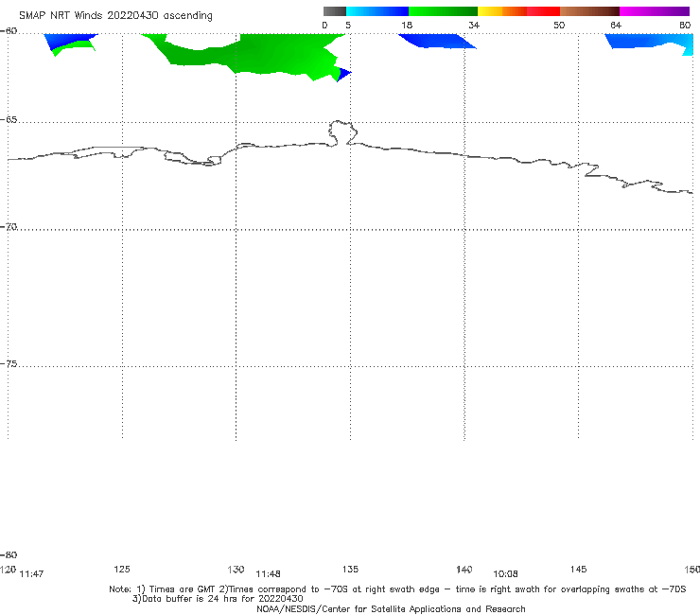The width and height of the screenshot is (700, 615).
Task: Click the green 18-34 segment of color bar
Action: (443, 11)
